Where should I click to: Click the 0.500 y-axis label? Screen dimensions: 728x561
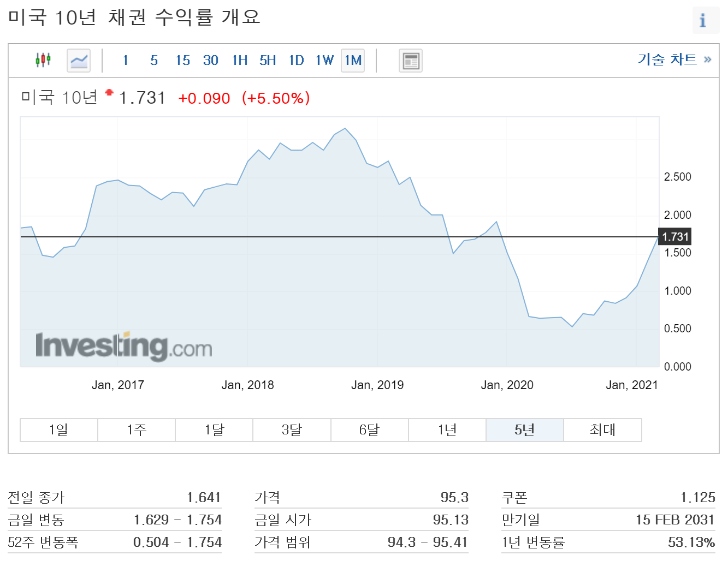677,329
